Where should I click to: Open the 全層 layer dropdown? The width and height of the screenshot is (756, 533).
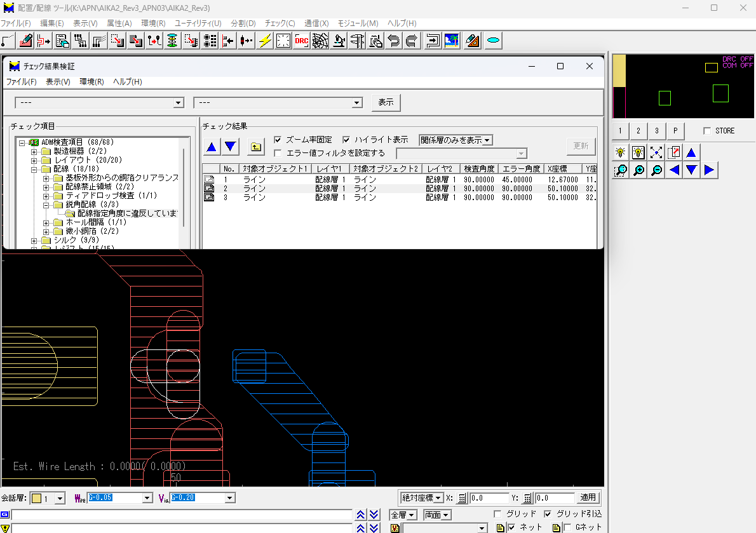pyautogui.click(x=410, y=515)
